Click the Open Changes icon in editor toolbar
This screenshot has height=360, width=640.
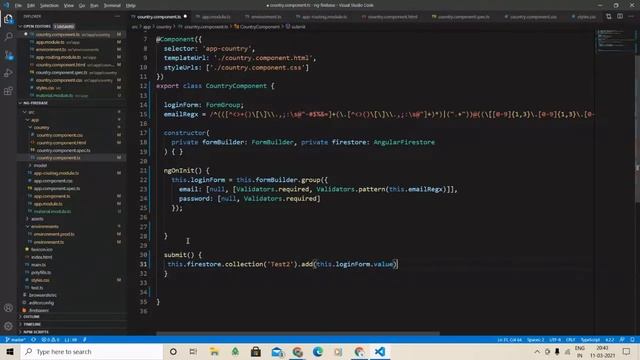(x=609, y=16)
